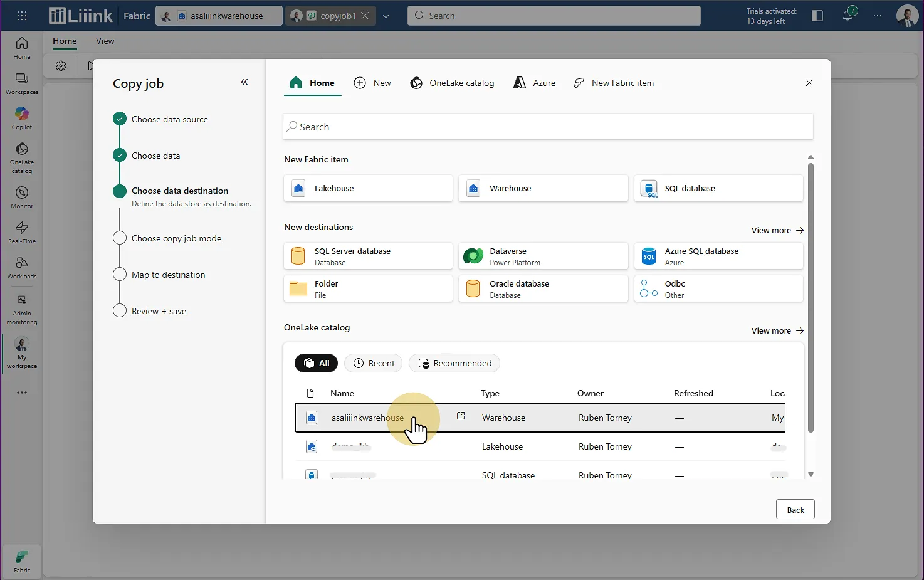Switch to the New Fabric item tab

click(614, 83)
